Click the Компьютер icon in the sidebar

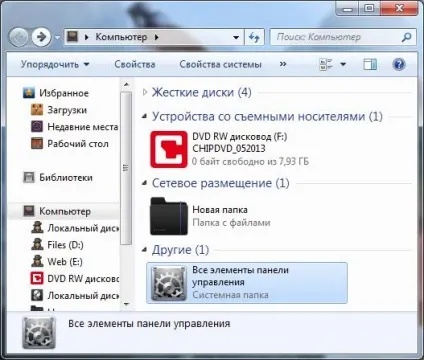(29, 211)
